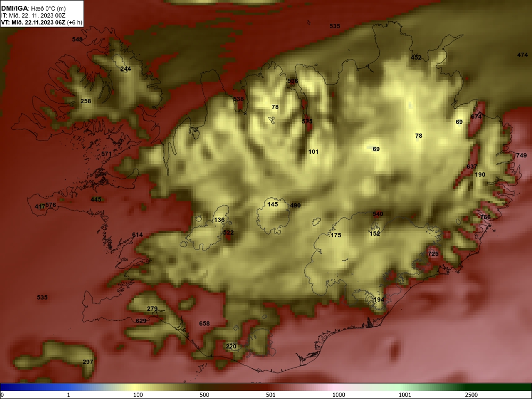Select the 629 height value
Viewport: 532px width, 399px height.
141,321
